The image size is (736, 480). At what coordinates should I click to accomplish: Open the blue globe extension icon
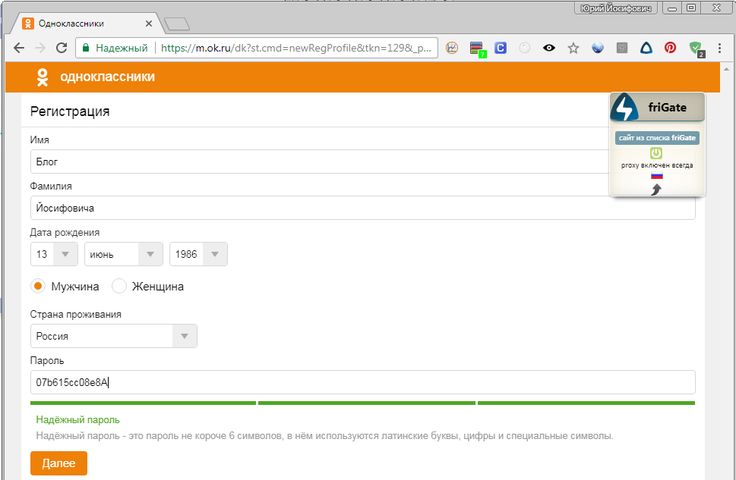pos(598,47)
